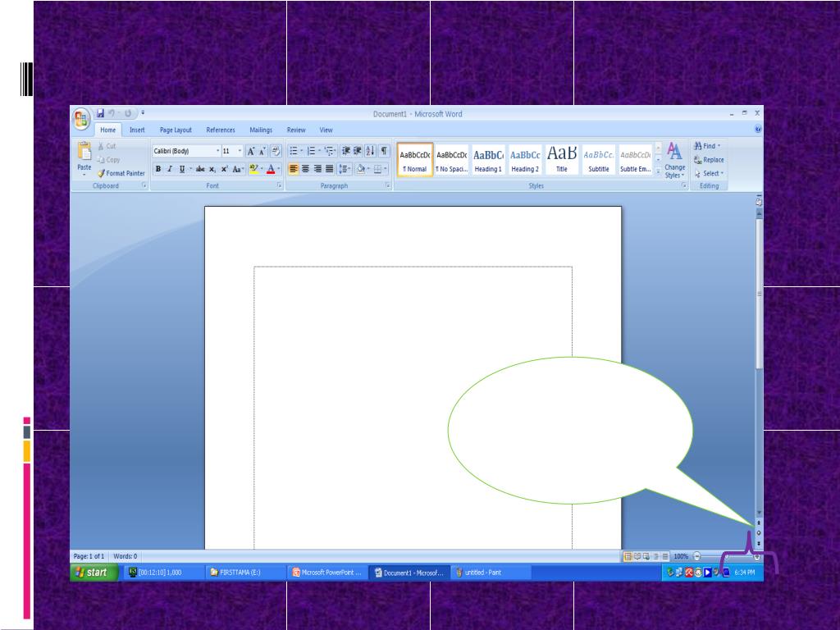The image size is (840, 630).
Task: Switch to the Insert tab
Action: pos(137,130)
